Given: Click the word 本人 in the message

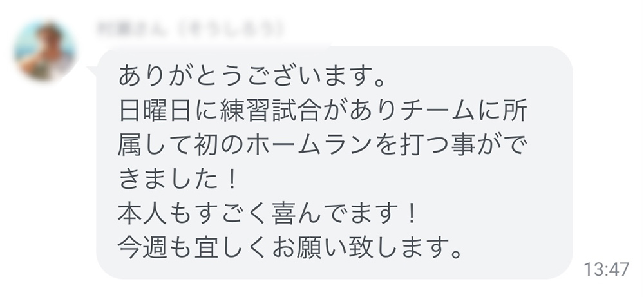Looking at the screenshot, I should pos(142,214).
